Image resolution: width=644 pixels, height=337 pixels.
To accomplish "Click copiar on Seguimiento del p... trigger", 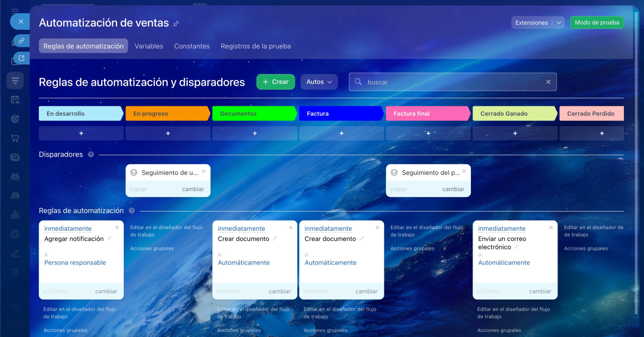I will (398, 189).
